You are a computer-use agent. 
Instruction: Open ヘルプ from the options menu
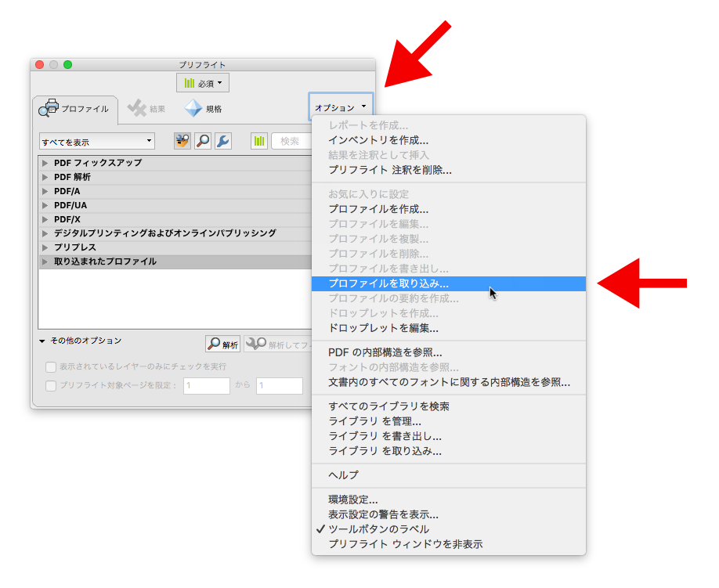(449, 475)
